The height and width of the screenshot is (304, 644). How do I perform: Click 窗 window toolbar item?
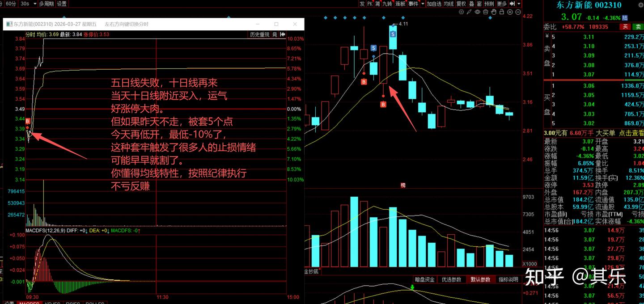[x=479, y=4]
